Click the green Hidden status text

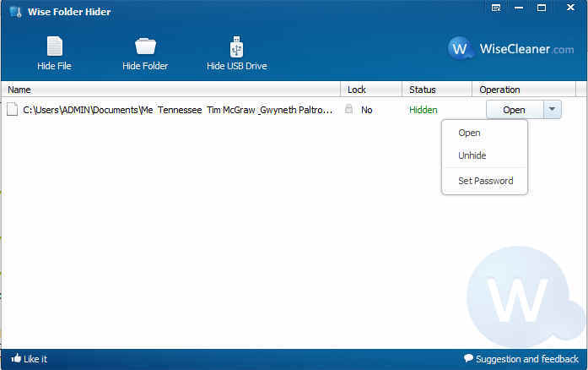(x=423, y=110)
